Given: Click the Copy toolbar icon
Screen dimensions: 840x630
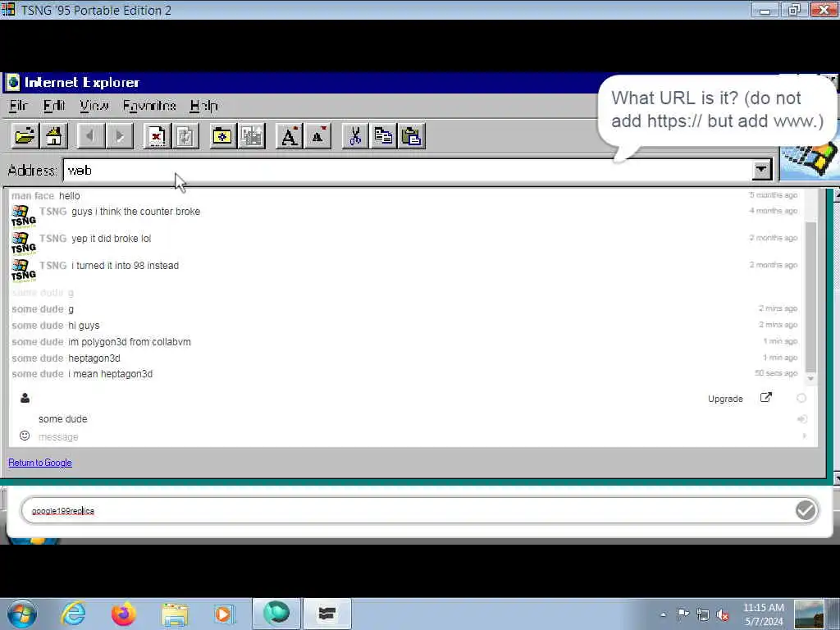Looking at the screenshot, I should (384, 136).
